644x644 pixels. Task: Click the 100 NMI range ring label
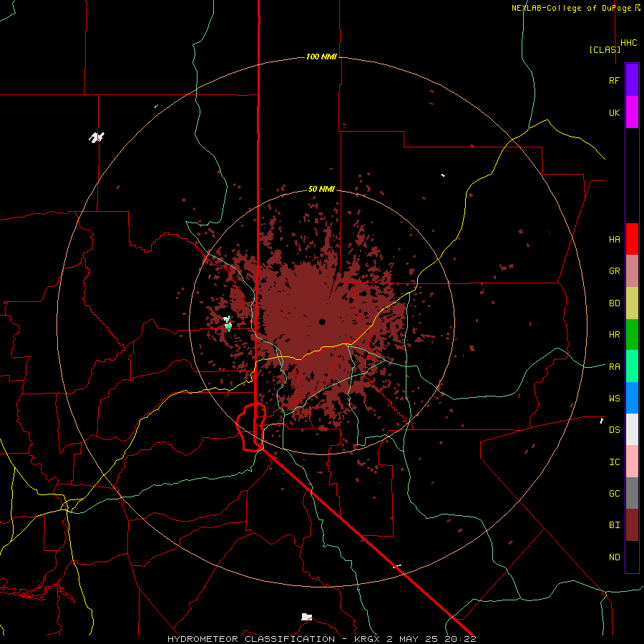pyautogui.click(x=321, y=57)
